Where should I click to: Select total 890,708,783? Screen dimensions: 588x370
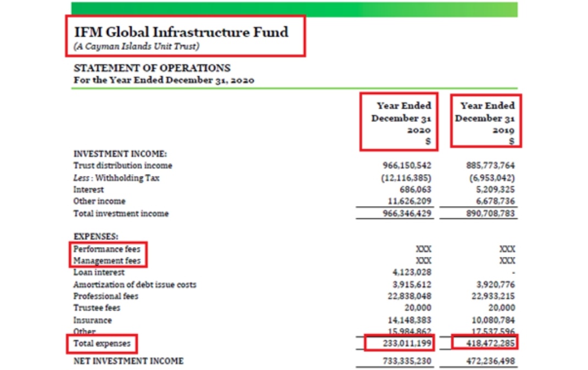(x=490, y=214)
